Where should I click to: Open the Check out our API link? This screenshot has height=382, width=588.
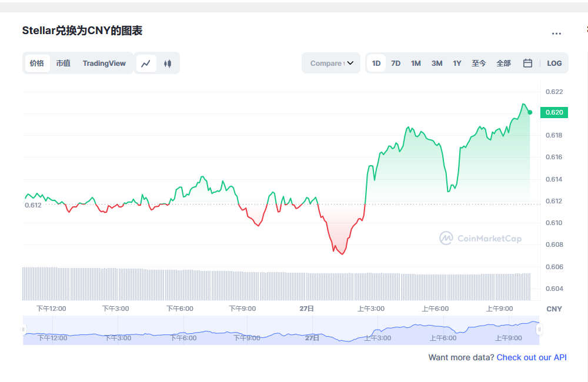point(532,358)
